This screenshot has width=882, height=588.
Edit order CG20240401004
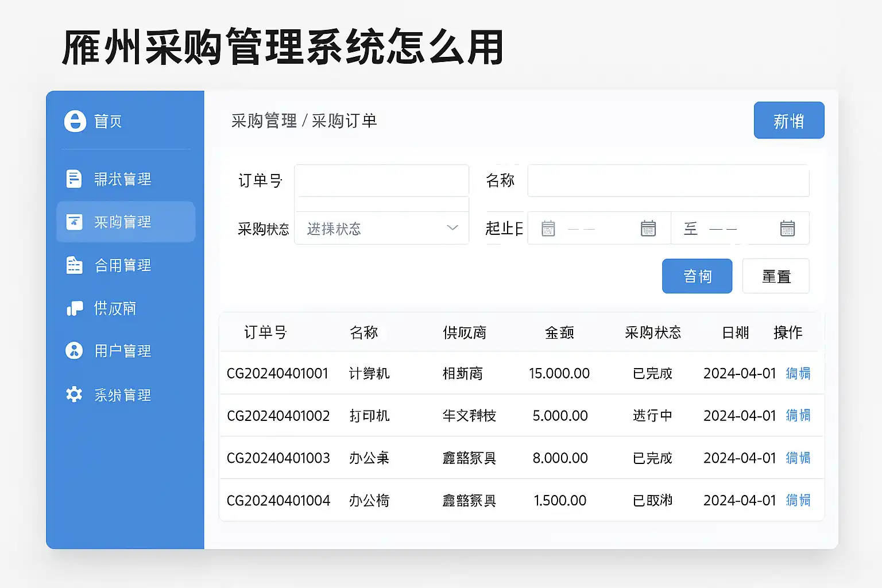[x=798, y=500]
